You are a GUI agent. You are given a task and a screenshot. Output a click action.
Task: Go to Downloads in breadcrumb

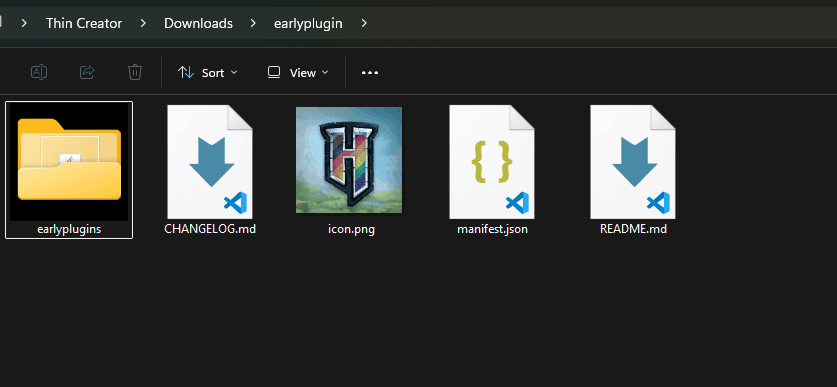198,23
